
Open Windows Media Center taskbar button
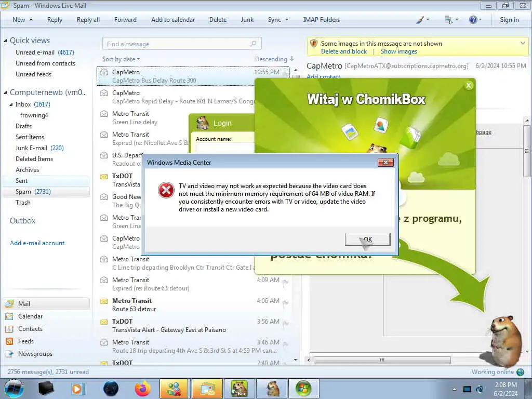click(303, 389)
